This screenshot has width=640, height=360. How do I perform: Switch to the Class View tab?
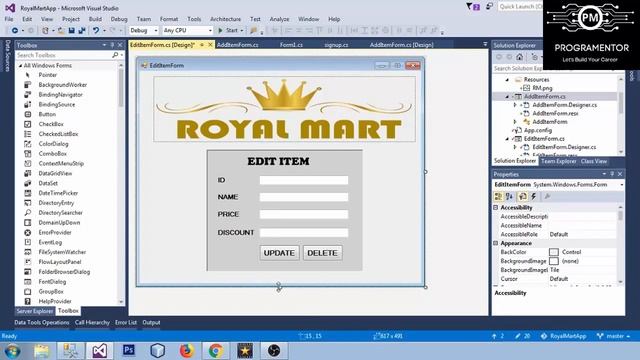(594, 161)
